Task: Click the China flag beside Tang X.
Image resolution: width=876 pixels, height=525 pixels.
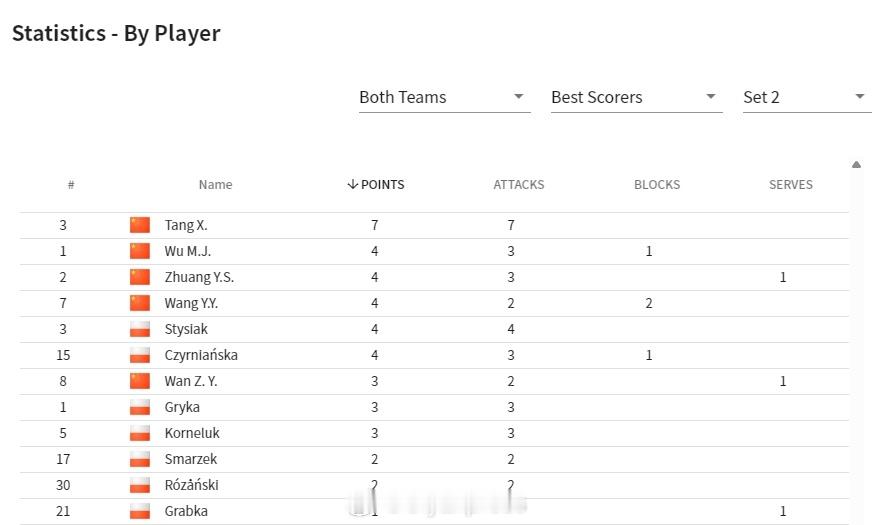Action: click(x=140, y=225)
